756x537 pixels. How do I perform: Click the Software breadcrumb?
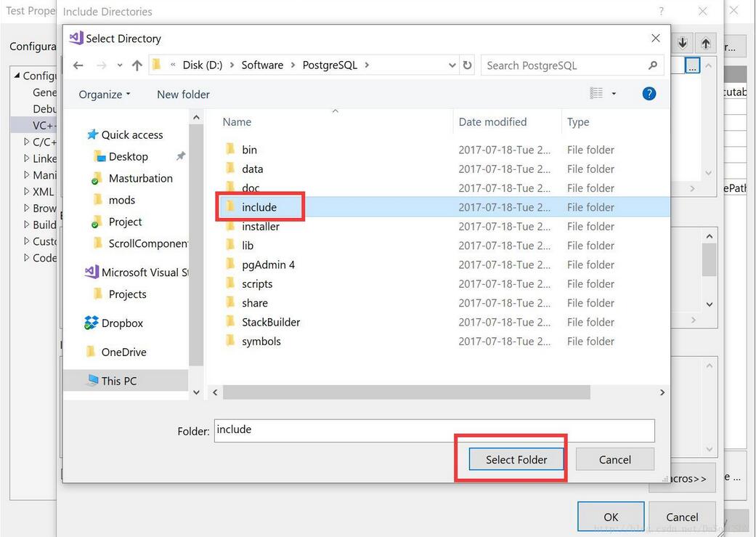(x=262, y=65)
